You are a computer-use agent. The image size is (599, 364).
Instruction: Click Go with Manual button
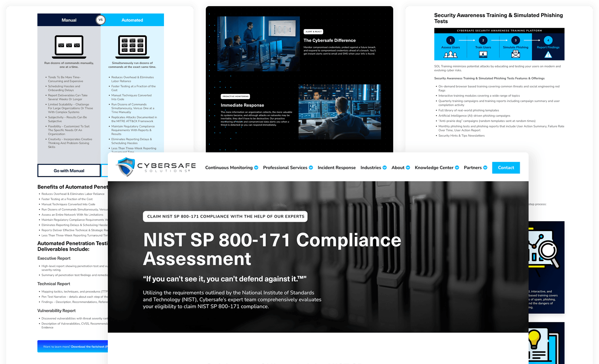point(69,171)
